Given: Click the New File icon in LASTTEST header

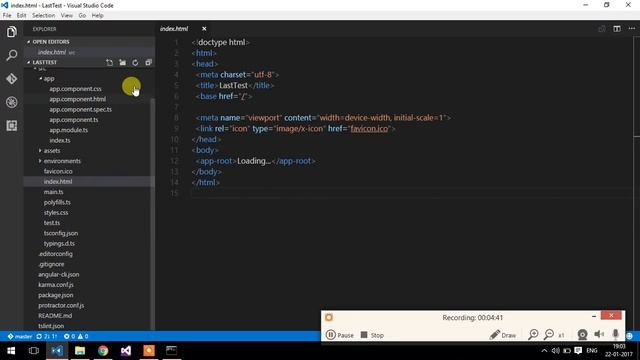Looking at the screenshot, I should pyautogui.click(x=109, y=62).
